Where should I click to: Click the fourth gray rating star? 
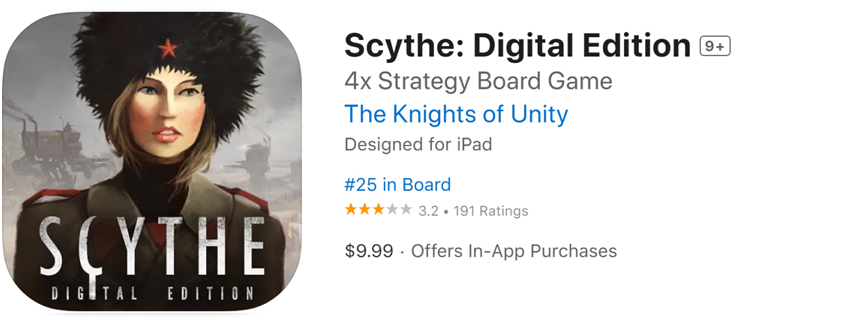pyautogui.click(x=393, y=210)
